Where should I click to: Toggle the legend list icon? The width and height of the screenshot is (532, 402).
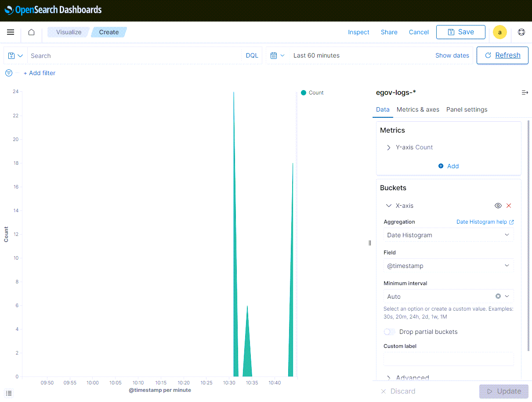[x=9, y=393]
